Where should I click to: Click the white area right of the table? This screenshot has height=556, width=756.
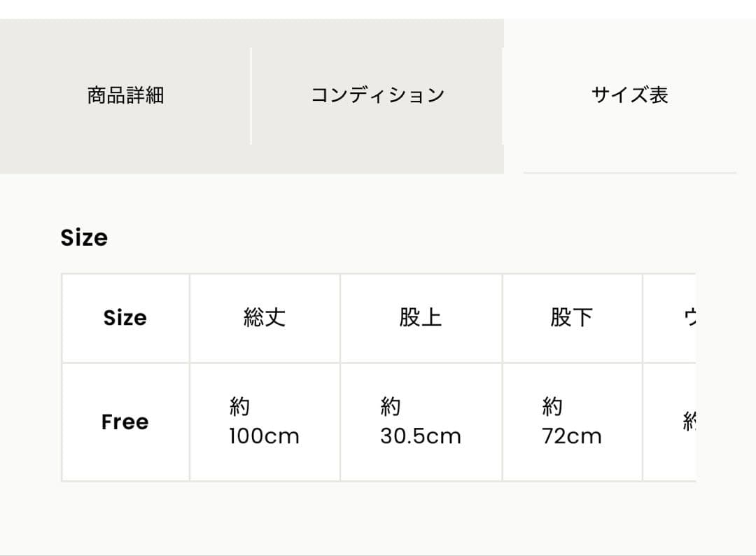click(728, 378)
